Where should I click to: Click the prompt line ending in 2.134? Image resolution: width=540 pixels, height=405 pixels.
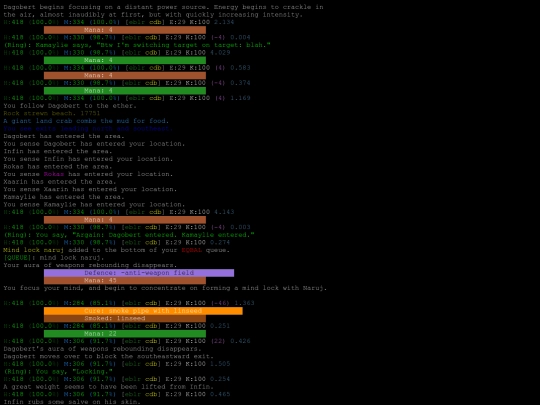(119, 22)
